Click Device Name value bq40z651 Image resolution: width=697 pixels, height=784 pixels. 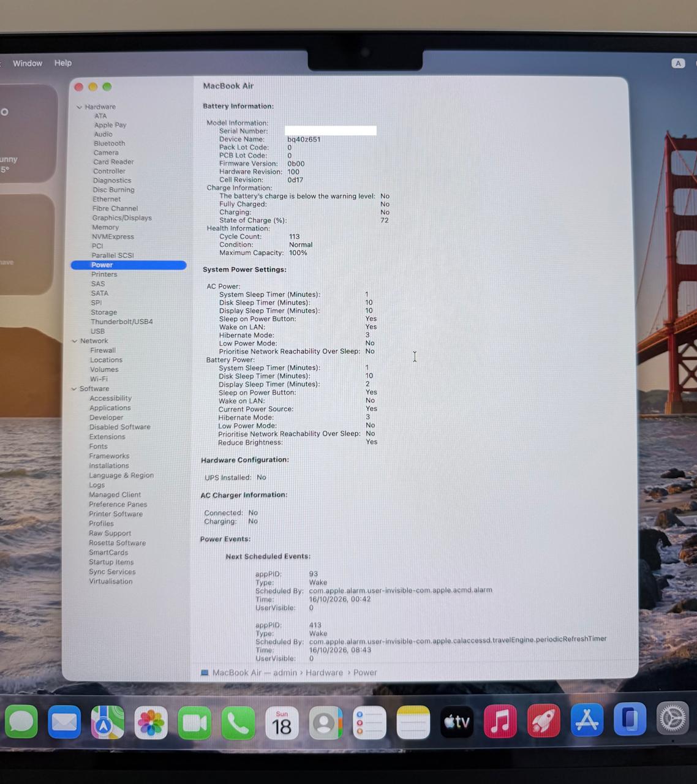pyautogui.click(x=304, y=140)
